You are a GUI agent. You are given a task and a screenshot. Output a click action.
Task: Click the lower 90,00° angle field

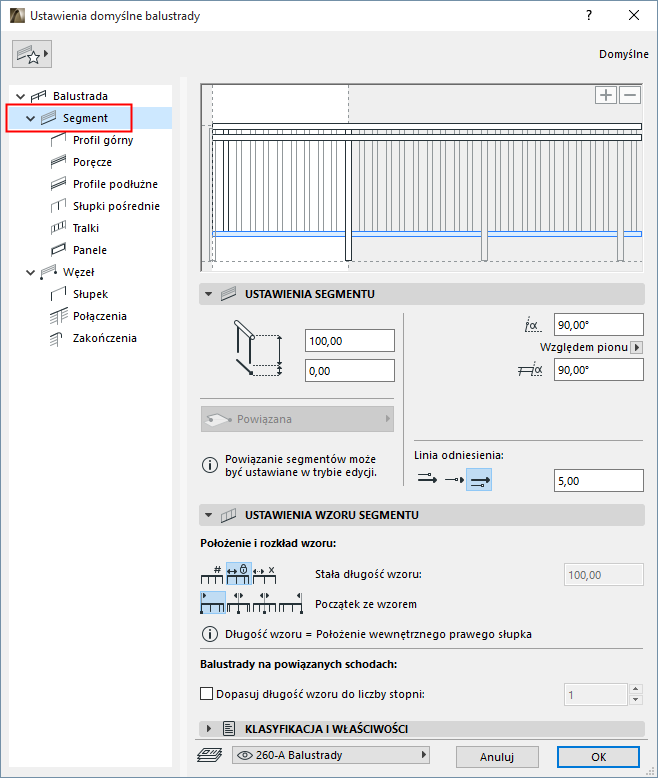pyautogui.click(x=598, y=370)
